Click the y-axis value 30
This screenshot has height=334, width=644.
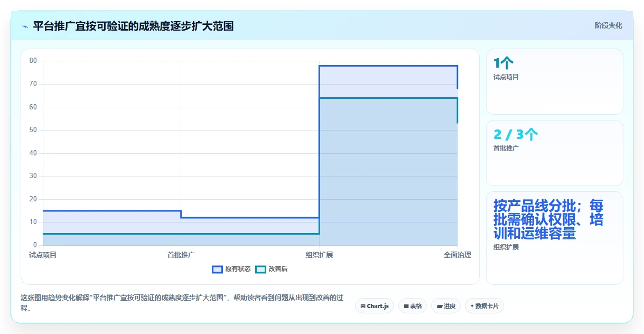pos(33,176)
